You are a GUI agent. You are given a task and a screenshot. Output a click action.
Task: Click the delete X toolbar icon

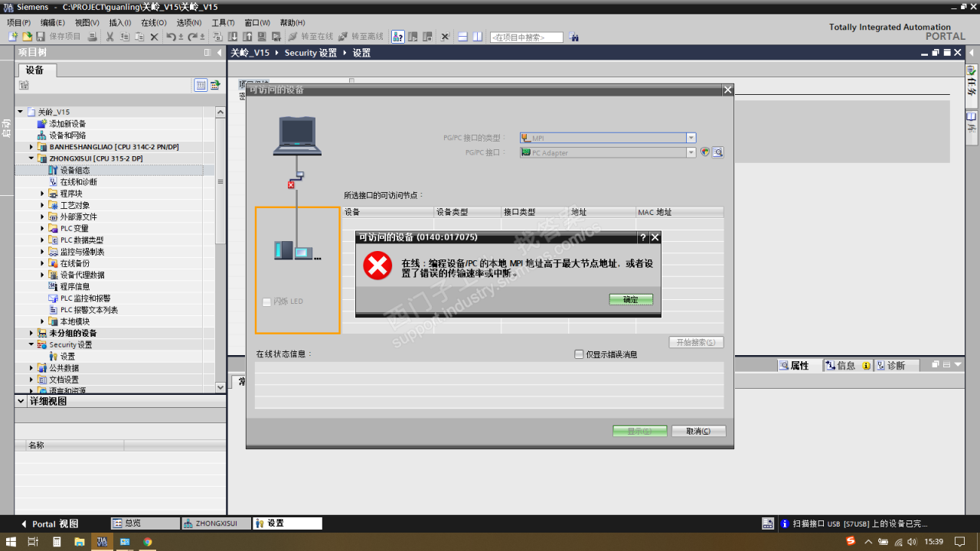click(154, 37)
